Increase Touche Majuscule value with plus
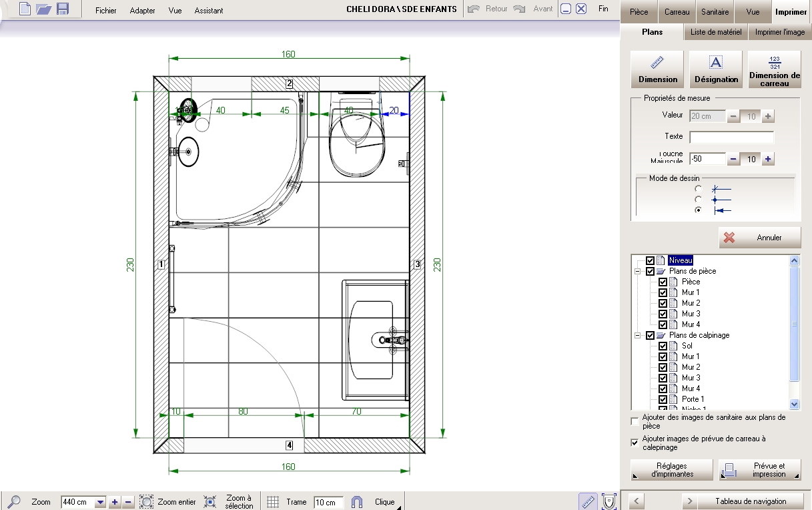812x510 pixels. point(768,159)
